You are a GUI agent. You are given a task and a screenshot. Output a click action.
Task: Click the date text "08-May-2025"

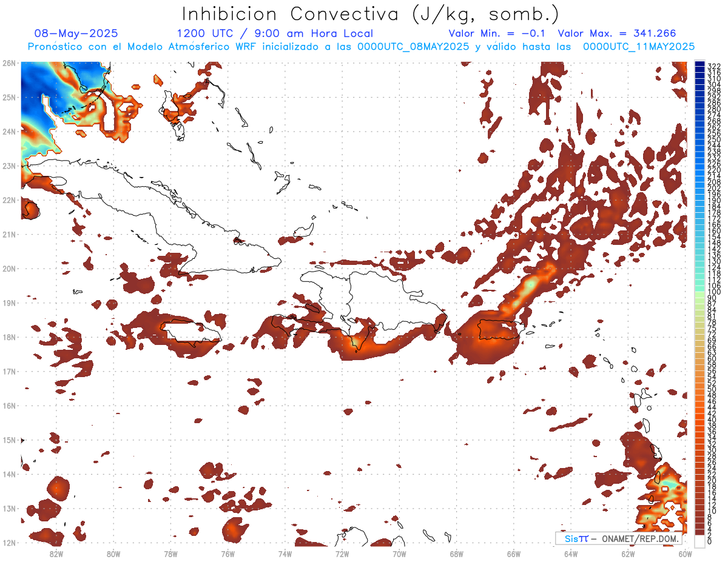(x=76, y=33)
